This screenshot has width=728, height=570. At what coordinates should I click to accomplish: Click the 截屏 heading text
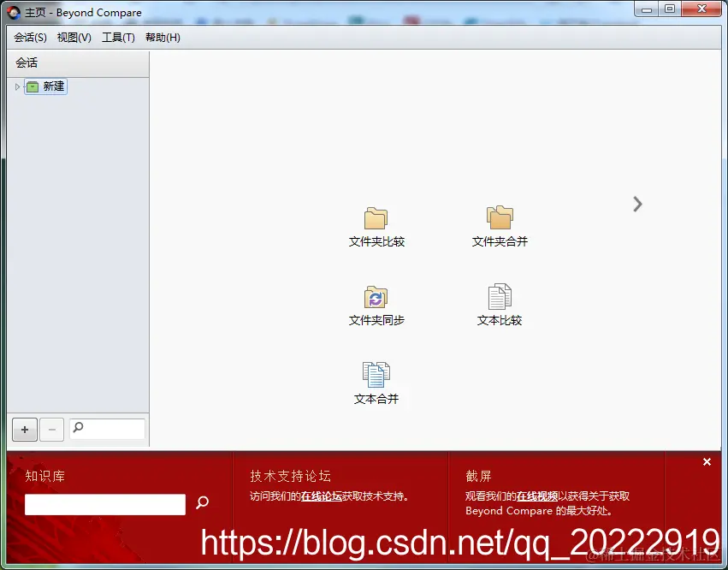tap(479, 476)
